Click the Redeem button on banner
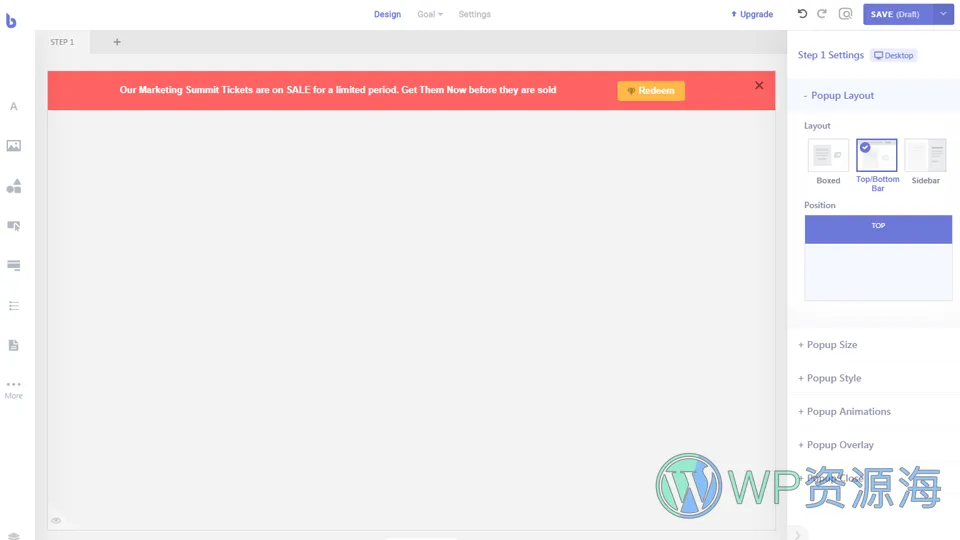Image resolution: width=960 pixels, height=540 pixels. 651,91
